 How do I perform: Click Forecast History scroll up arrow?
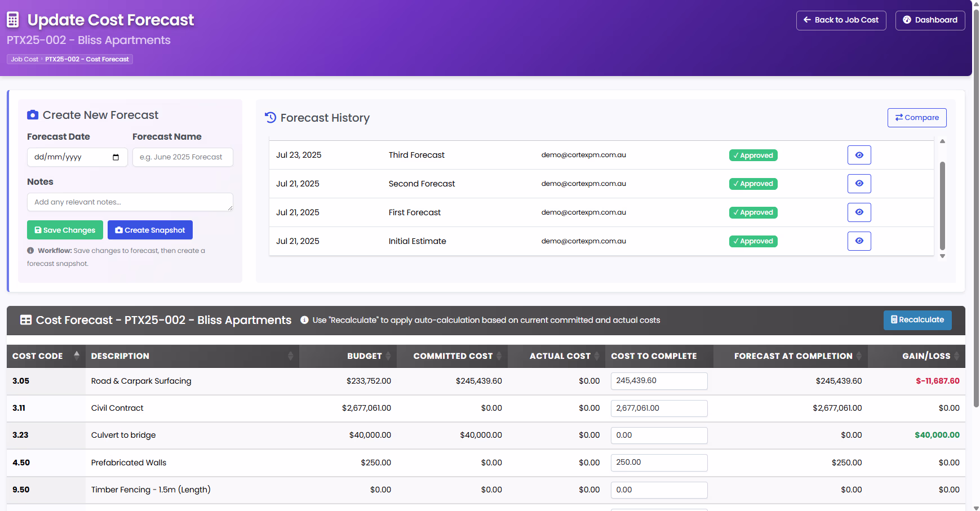point(942,141)
